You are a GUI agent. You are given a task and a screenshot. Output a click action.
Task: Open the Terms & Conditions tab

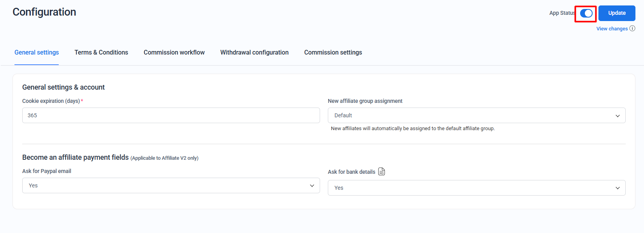tap(101, 53)
